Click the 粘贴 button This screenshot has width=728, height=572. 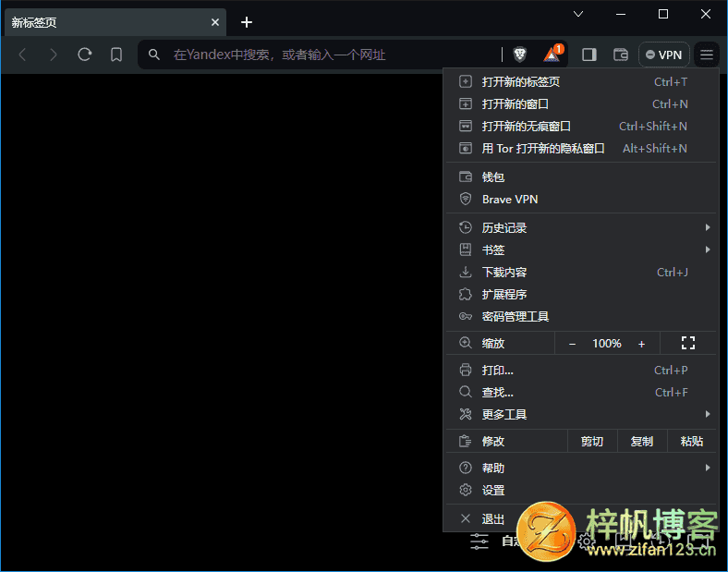pyautogui.click(x=692, y=441)
